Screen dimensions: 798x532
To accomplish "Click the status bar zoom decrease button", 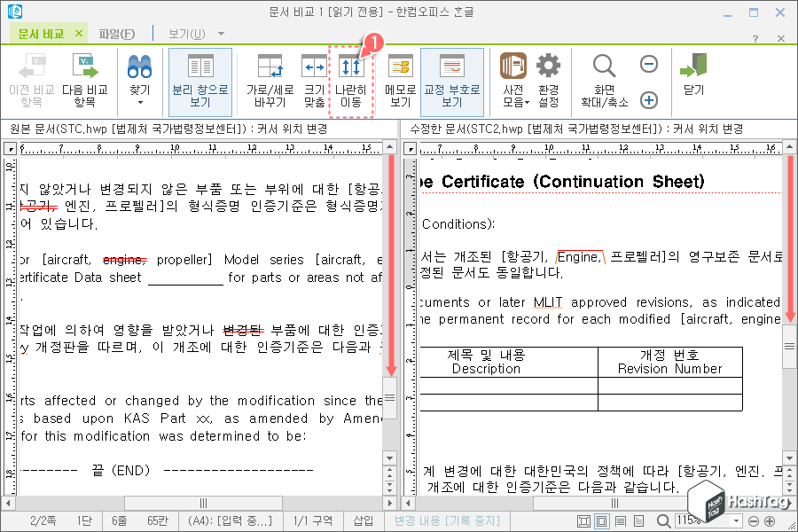I will click(x=753, y=521).
